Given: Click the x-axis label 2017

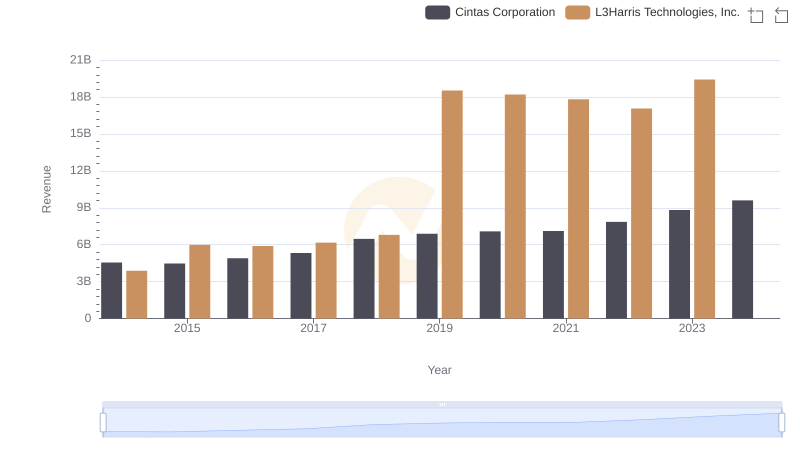Looking at the screenshot, I should point(313,328).
